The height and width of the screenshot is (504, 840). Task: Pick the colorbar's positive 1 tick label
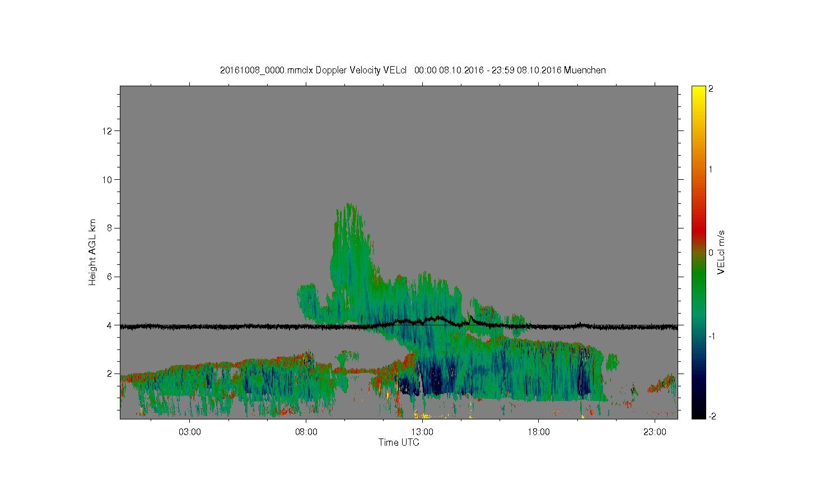coord(711,169)
